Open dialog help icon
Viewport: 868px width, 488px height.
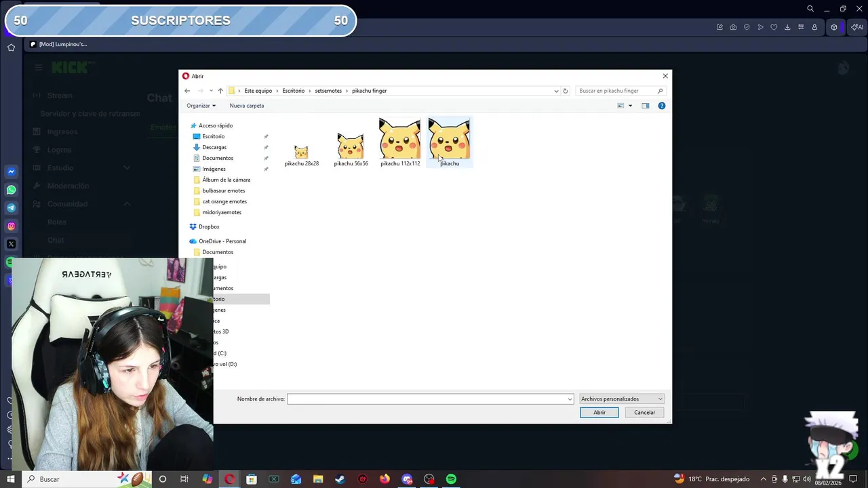[x=662, y=106]
